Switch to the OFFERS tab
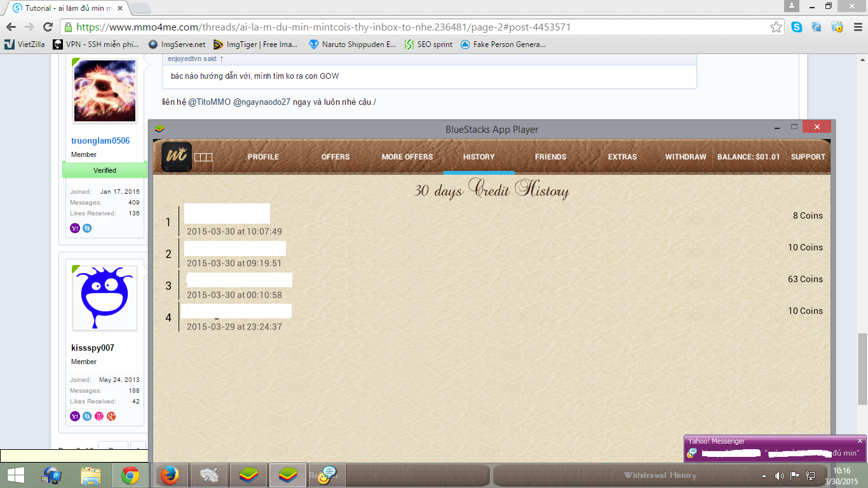868x488 pixels. click(x=336, y=157)
